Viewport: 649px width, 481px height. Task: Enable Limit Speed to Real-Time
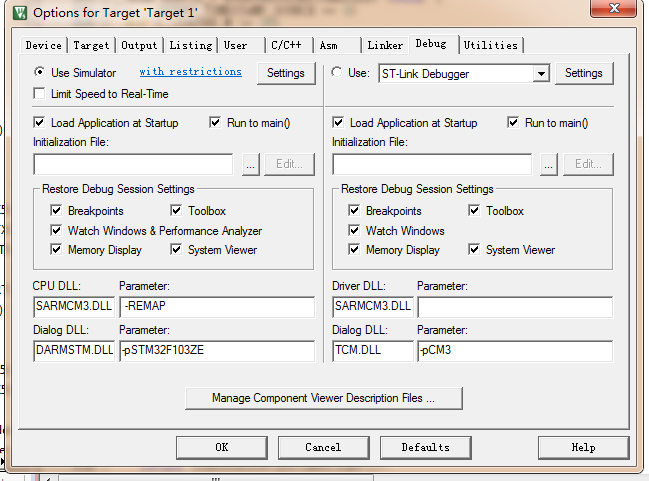[x=39, y=94]
